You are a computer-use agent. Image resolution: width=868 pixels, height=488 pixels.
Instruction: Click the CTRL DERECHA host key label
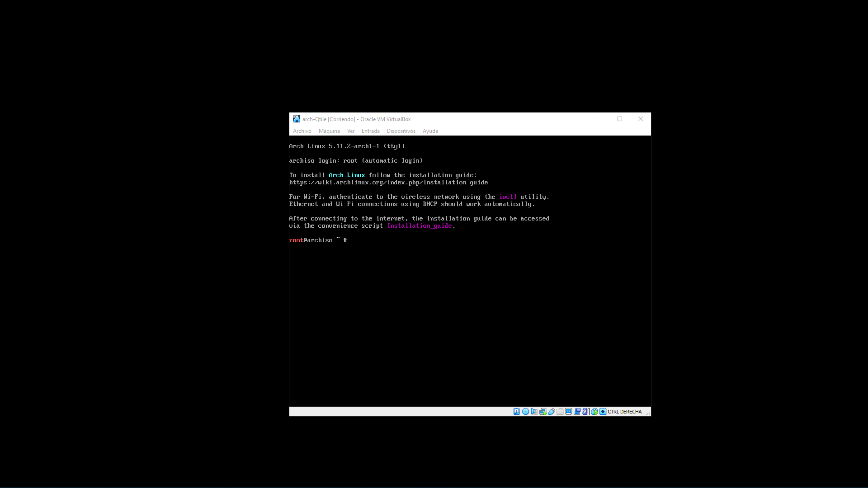[624, 412]
